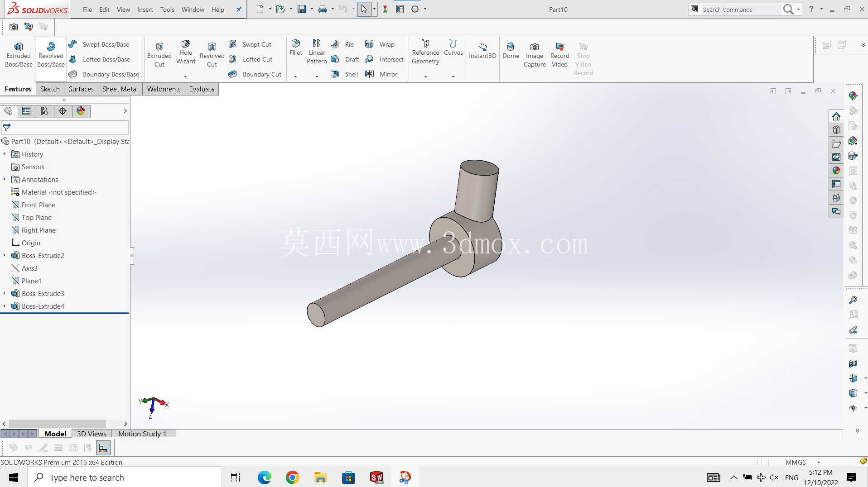Expand the Curves dropdown arrow
868x487 pixels.
(453, 76)
